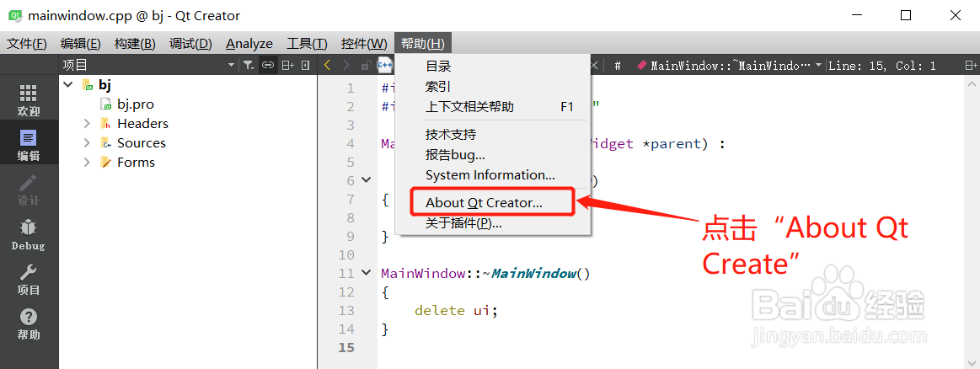The width and height of the screenshot is (980, 369).
Task: Fold the code block at line 11
Action: [367, 273]
